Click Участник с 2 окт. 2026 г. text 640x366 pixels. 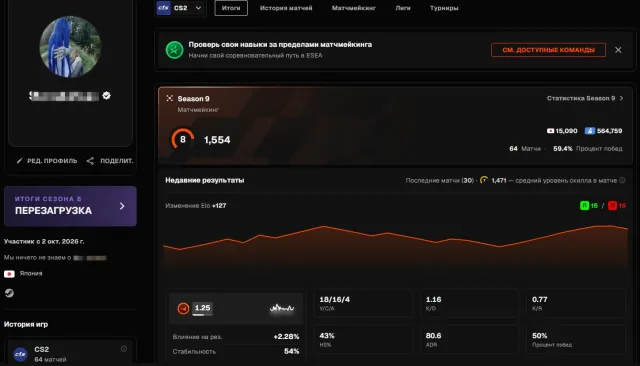click(x=44, y=242)
